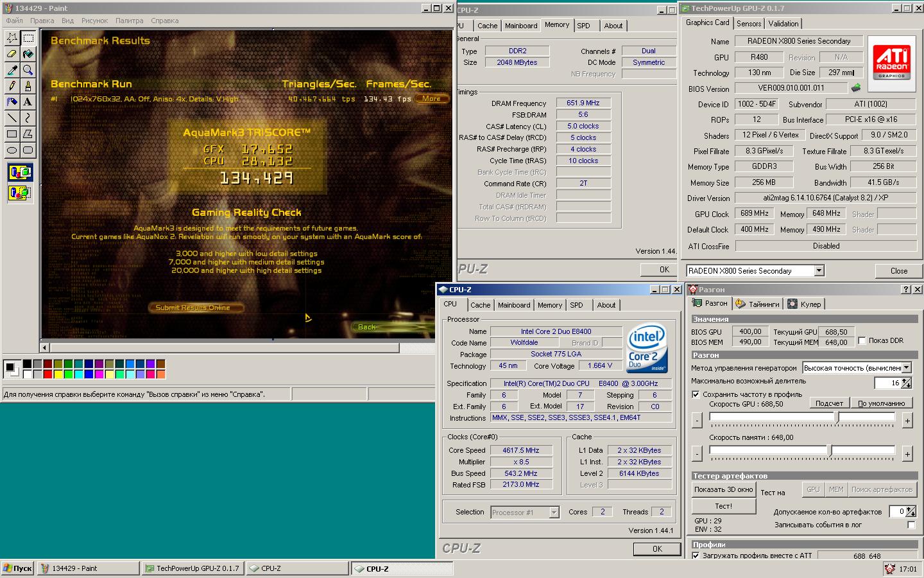Select the Curve tool in Paint
924x578 pixels.
pos(28,118)
